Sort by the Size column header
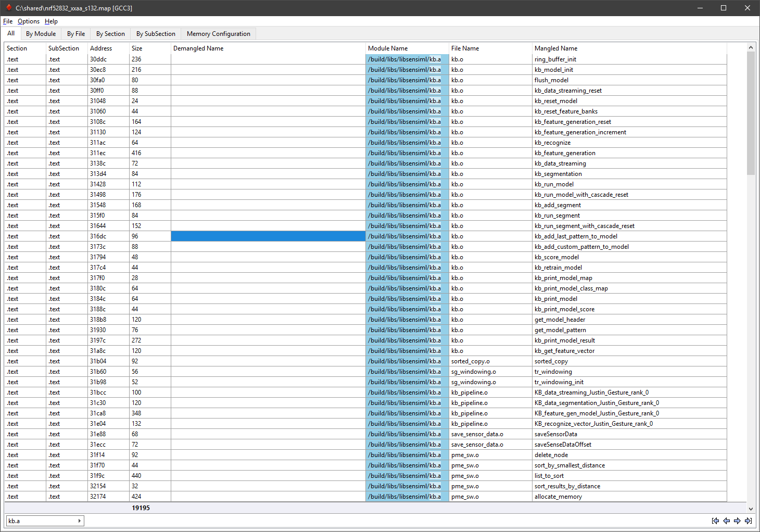Screen dimensions: 760x532 [x=150, y=48]
